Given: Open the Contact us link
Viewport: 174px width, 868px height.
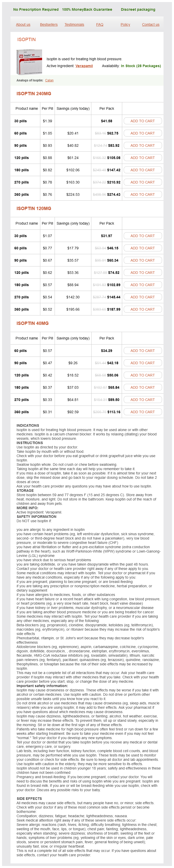Looking at the screenshot, I should [151, 25].
